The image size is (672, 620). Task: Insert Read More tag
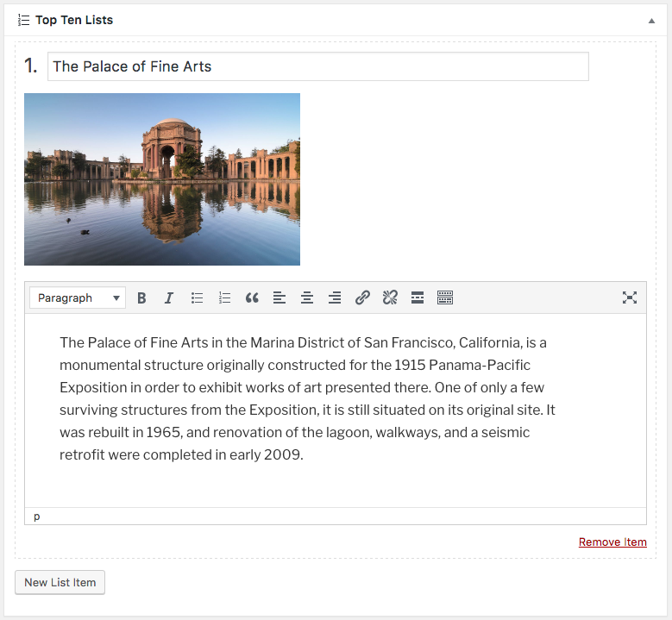coord(418,297)
